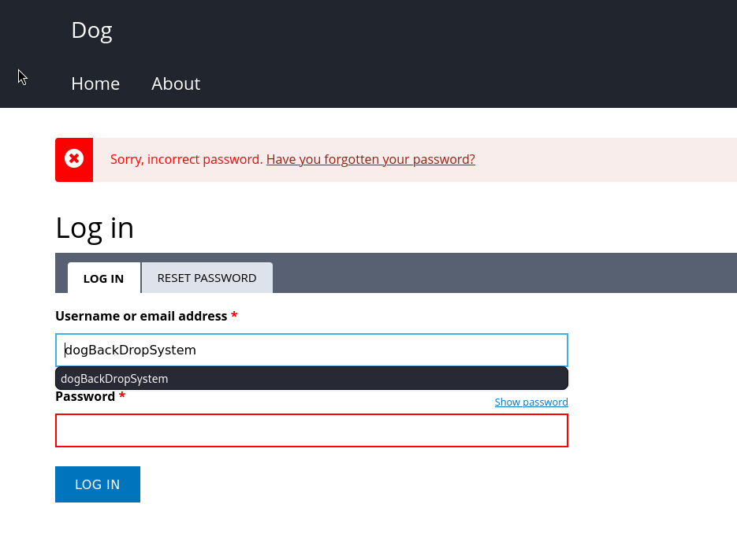The width and height of the screenshot is (737, 560).
Task: Switch to the Reset Password tab
Action: (207, 278)
